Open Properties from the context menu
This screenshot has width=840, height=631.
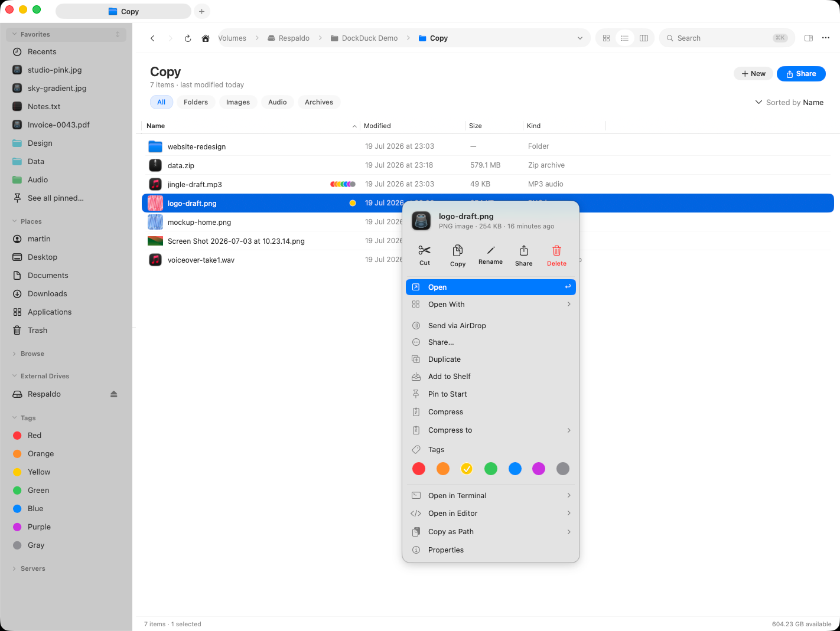pyautogui.click(x=491, y=550)
